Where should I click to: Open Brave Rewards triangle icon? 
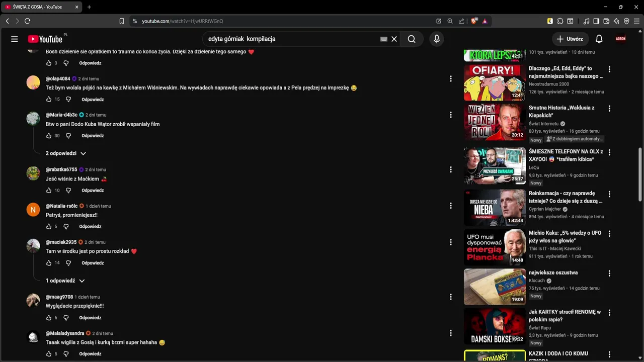(x=485, y=21)
